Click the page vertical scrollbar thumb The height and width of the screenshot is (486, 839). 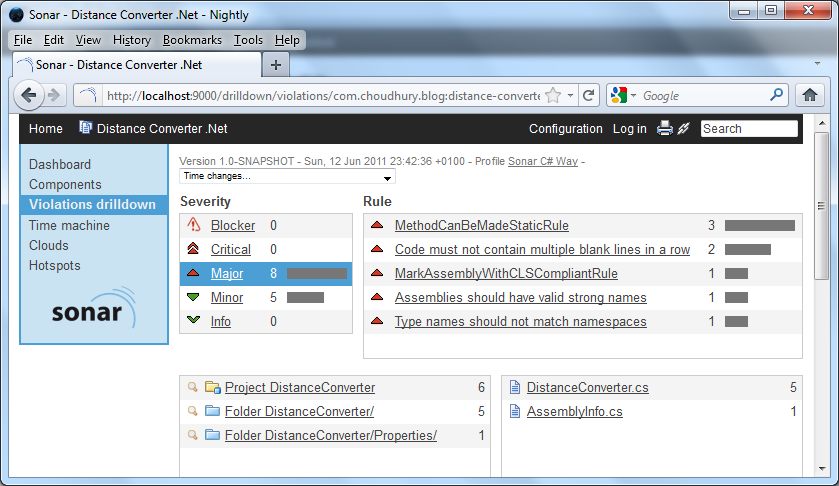pyautogui.click(x=821, y=206)
